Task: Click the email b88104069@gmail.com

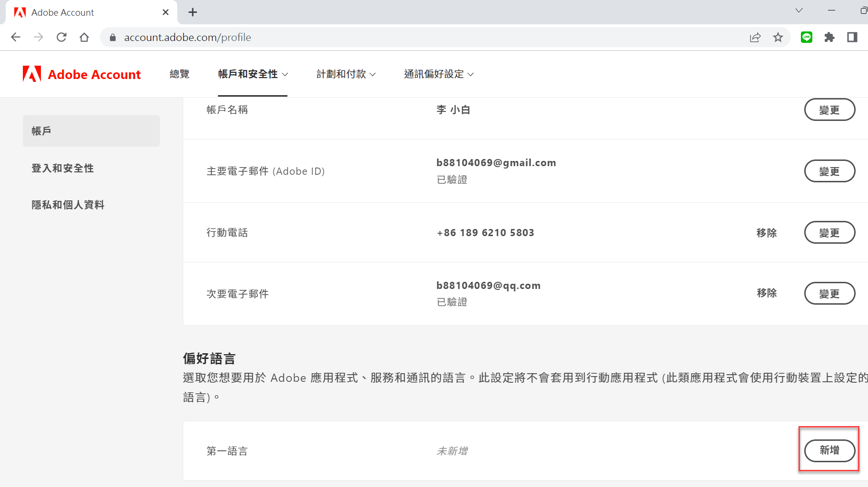Action: tap(496, 163)
